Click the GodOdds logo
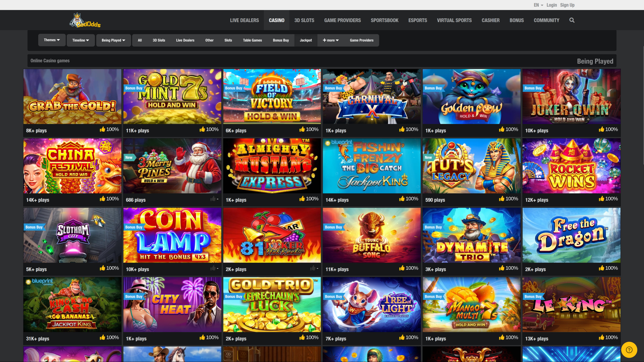Viewport: 644px width, 362px height. click(x=86, y=20)
